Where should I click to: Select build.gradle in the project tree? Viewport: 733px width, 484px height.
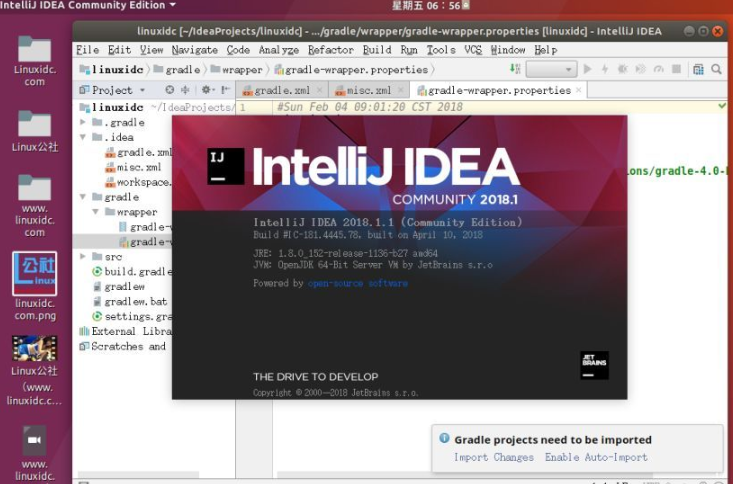click(133, 271)
